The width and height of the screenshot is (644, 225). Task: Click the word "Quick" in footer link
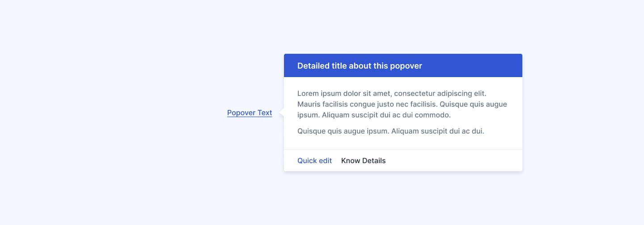click(x=308, y=160)
